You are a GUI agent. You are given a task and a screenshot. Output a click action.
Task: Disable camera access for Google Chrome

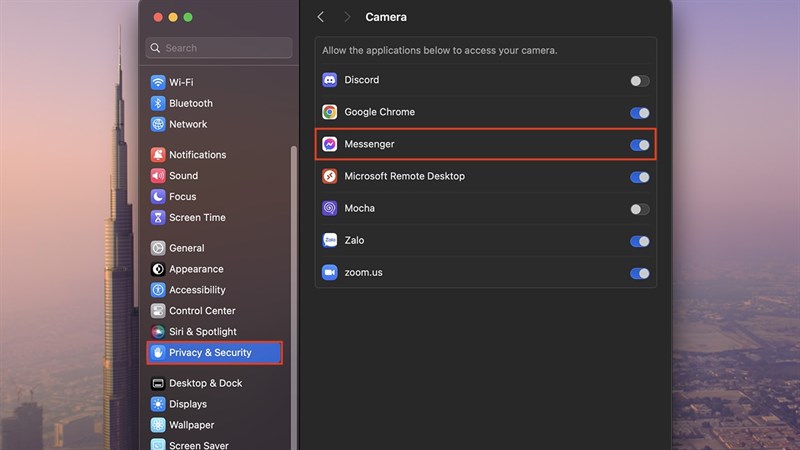(x=639, y=113)
